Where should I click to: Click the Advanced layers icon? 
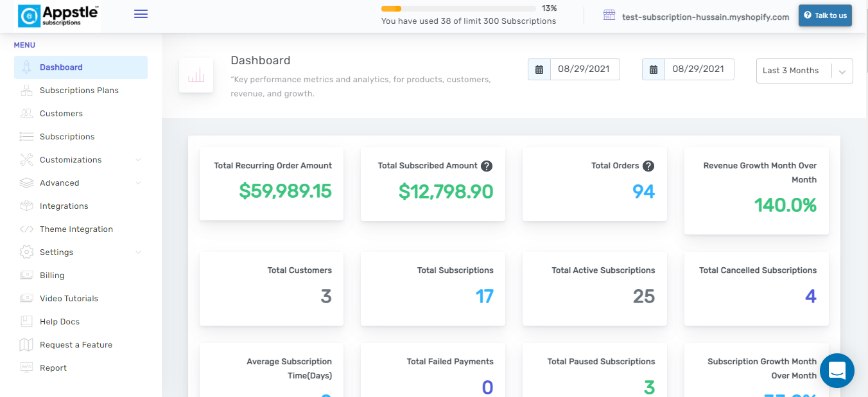pyautogui.click(x=26, y=183)
